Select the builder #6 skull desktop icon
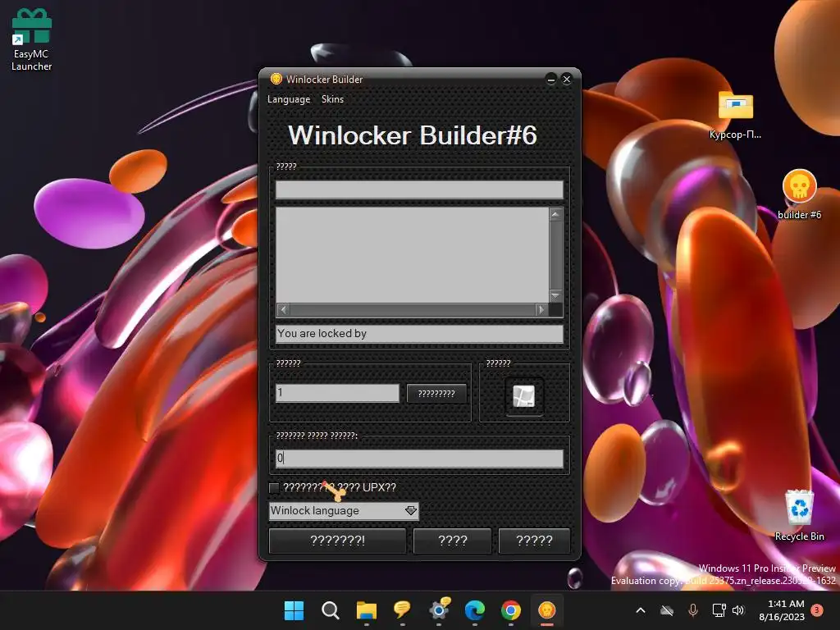This screenshot has width=840, height=630. click(x=799, y=194)
